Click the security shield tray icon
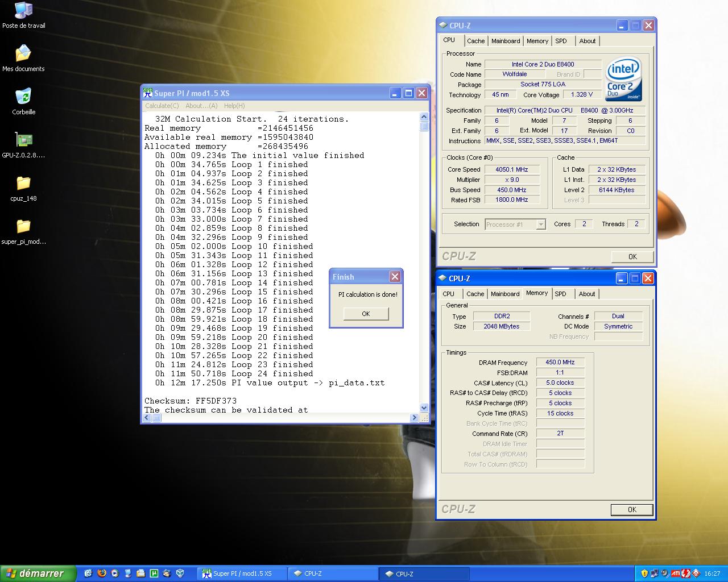728x582 pixels. 644,573
